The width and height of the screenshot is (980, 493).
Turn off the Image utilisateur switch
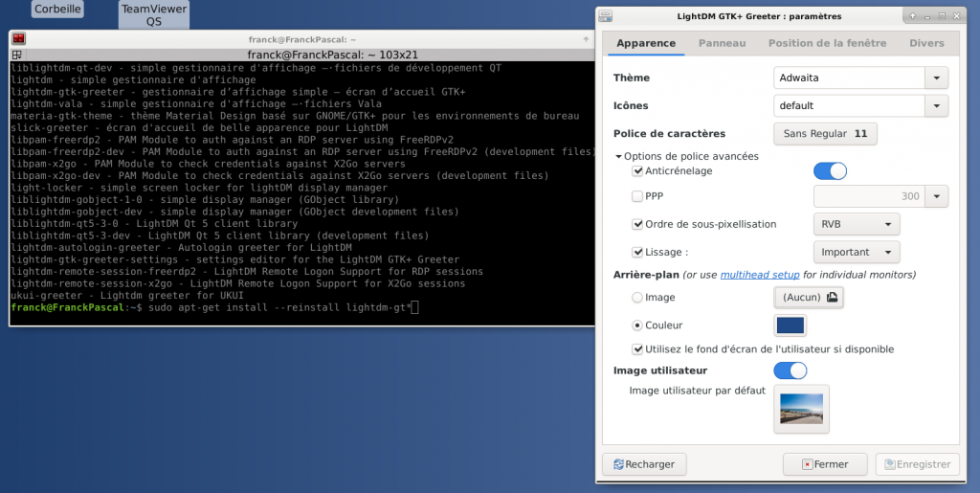[x=790, y=370]
